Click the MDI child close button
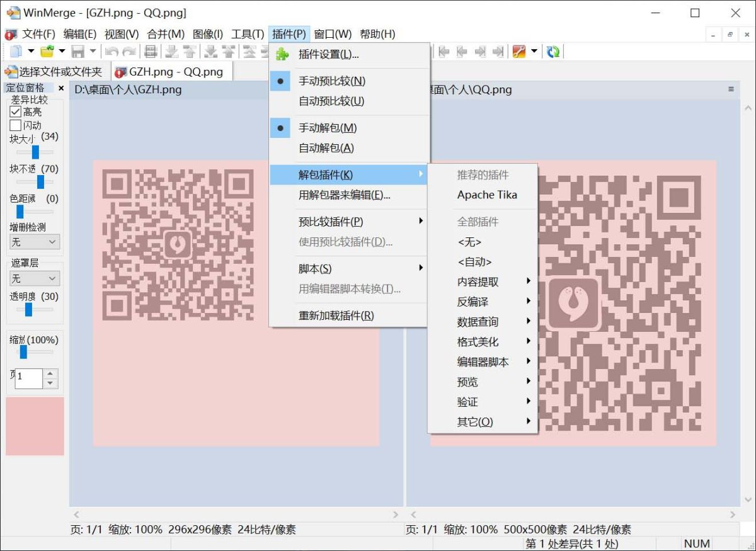 746,35
